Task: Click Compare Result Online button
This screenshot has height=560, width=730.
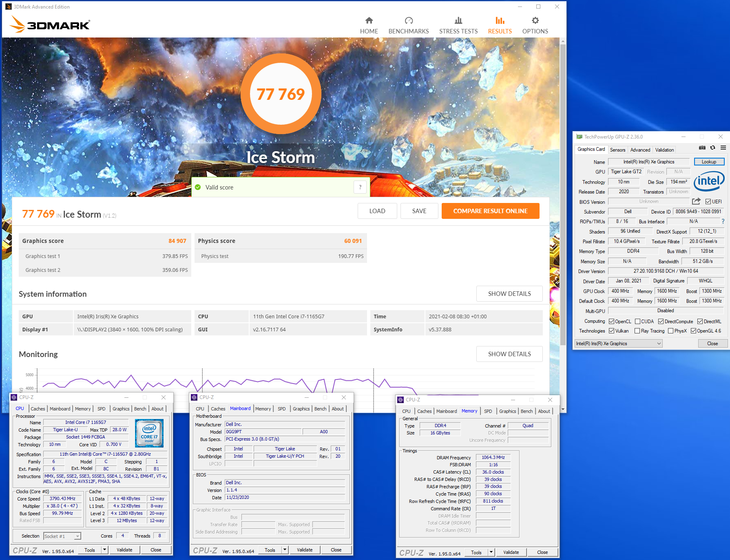Action: 490,211
